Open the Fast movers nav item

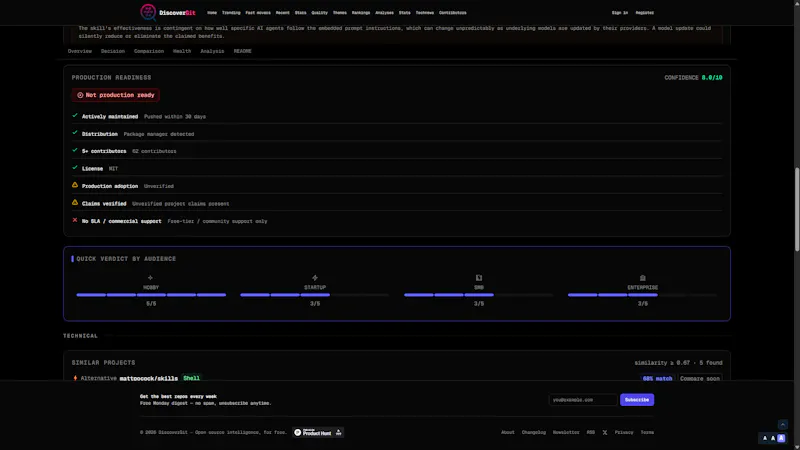[258, 13]
